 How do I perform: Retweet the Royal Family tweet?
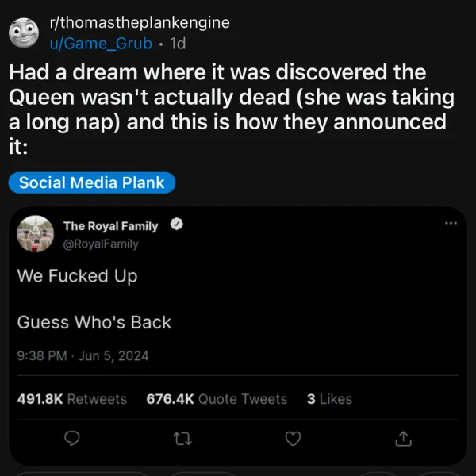point(182,438)
